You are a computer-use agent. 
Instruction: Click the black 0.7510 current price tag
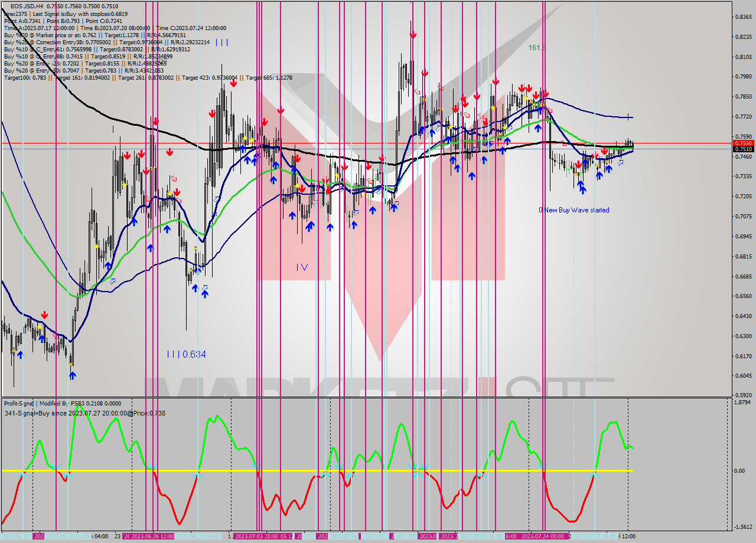(742, 149)
